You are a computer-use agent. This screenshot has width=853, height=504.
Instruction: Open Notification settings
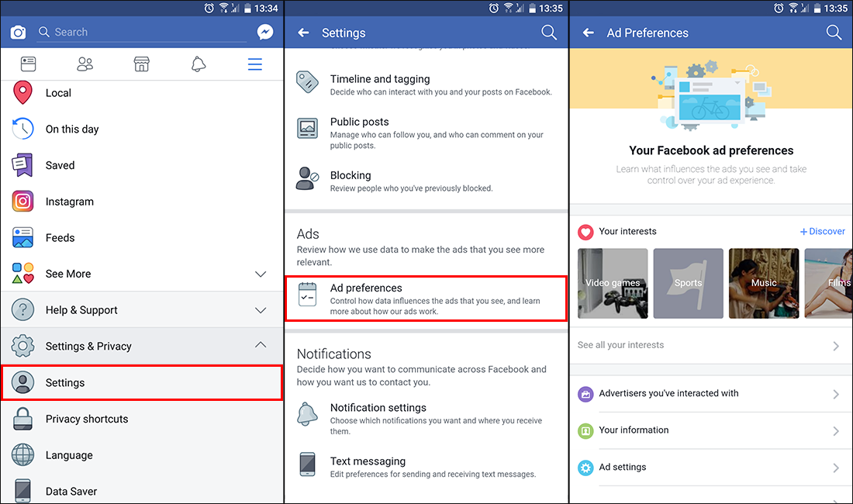tap(426, 419)
